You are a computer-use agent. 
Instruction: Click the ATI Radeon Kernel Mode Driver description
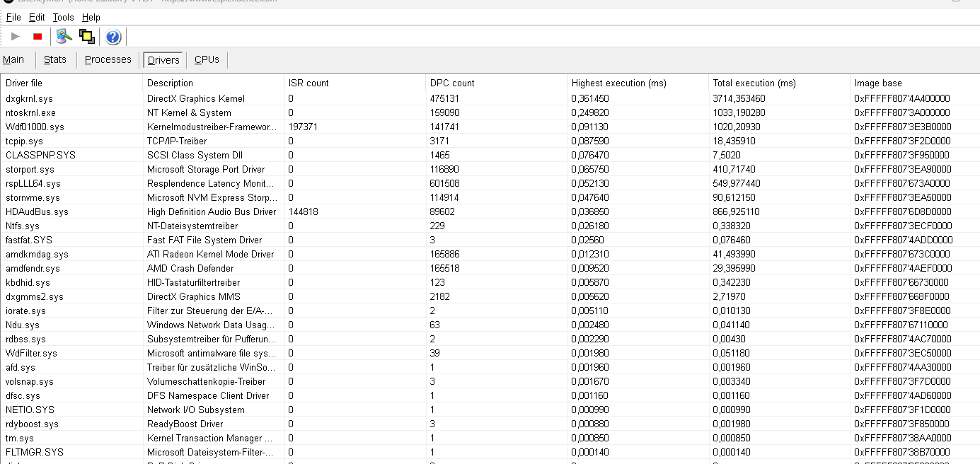(x=210, y=254)
